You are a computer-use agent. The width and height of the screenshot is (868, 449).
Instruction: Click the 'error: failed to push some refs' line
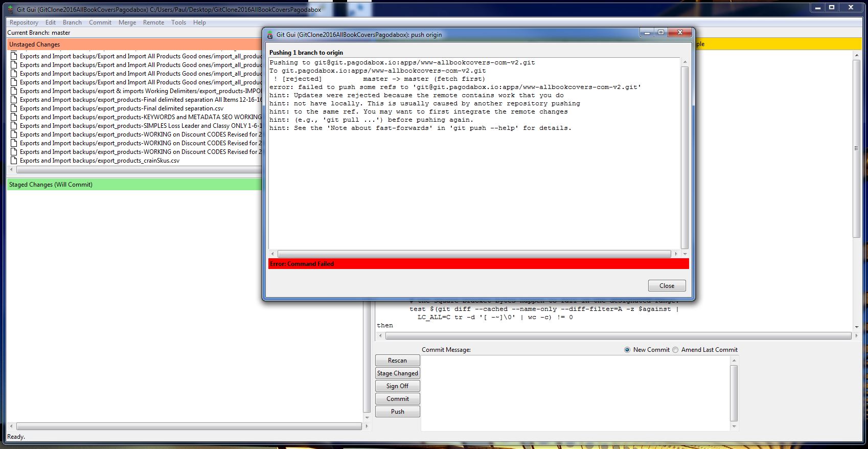455,87
